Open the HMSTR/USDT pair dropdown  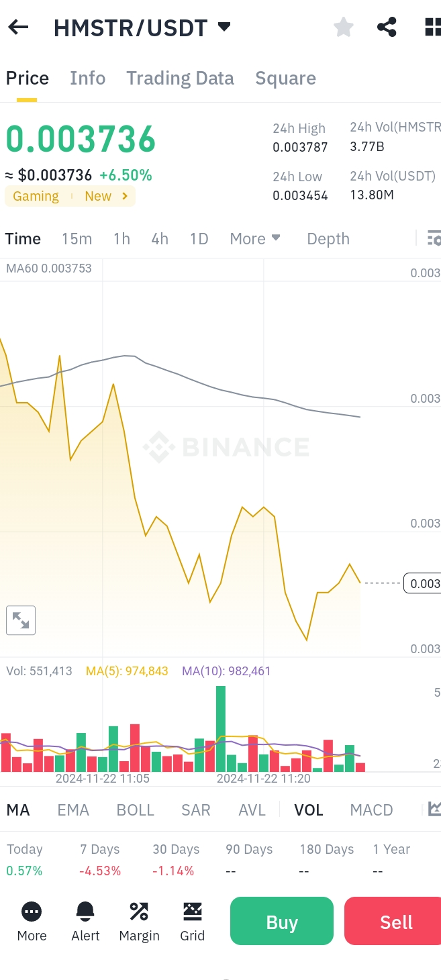click(224, 28)
